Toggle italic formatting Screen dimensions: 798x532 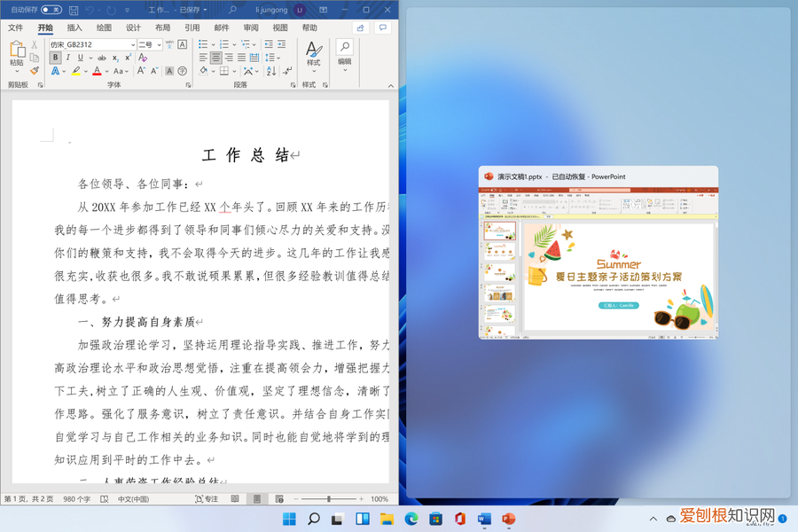click(x=68, y=57)
